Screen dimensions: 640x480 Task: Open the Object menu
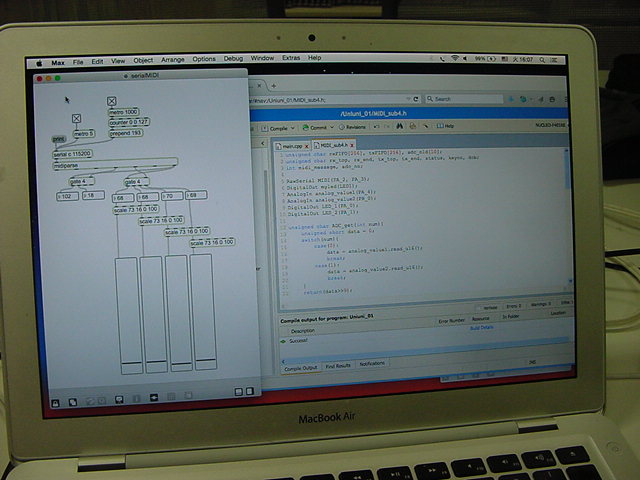[x=143, y=60]
